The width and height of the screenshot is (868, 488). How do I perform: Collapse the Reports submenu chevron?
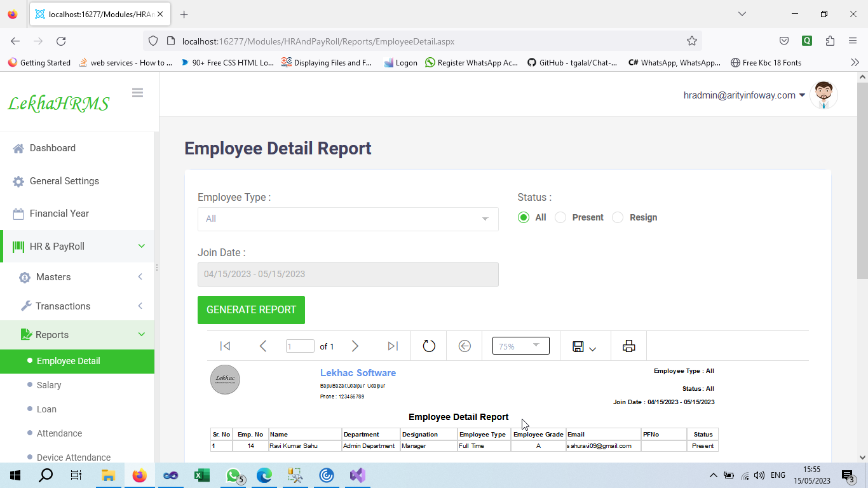(142, 334)
